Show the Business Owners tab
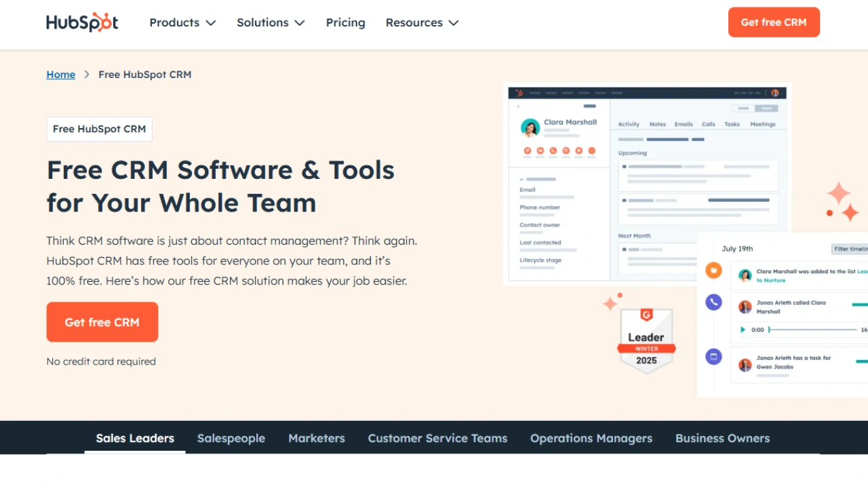This screenshot has width=868, height=488. (723, 438)
